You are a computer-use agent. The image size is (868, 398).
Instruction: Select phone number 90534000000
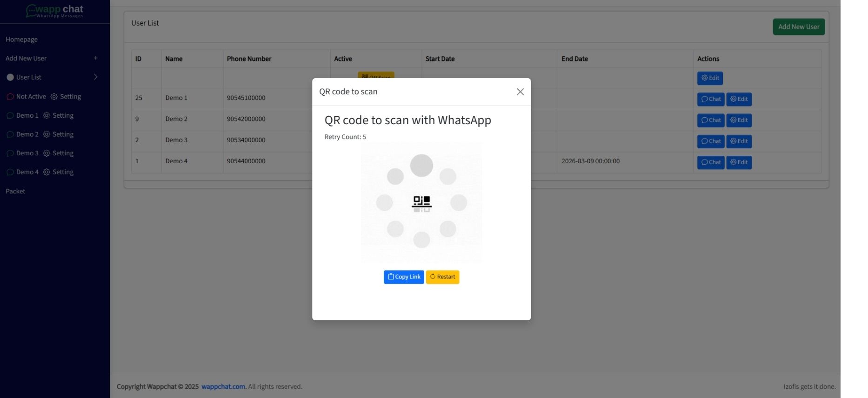pyautogui.click(x=246, y=140)
